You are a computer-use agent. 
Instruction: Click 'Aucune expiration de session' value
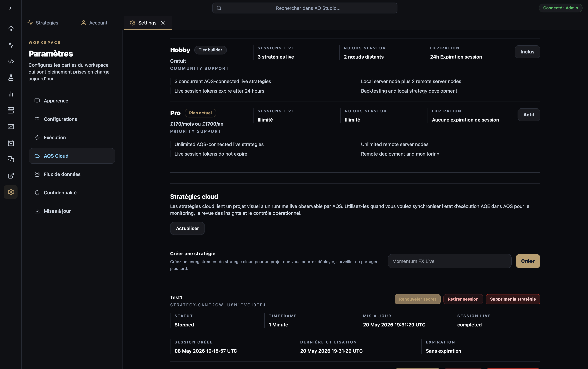pos(465,120)
